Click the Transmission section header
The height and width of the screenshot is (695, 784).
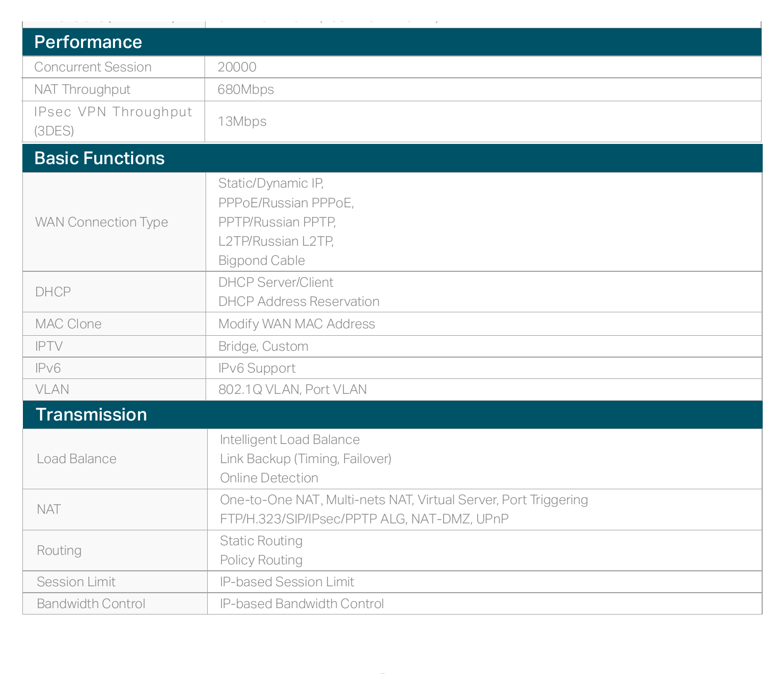pyautogui.click(x=392, y=415)
